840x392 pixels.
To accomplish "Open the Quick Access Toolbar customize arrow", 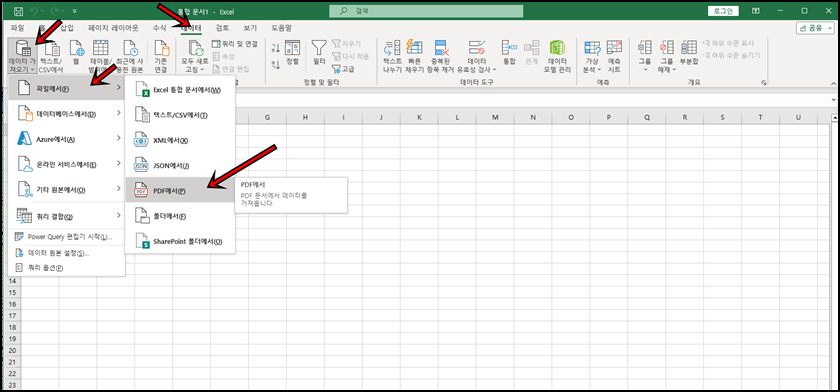I will 74,11.
